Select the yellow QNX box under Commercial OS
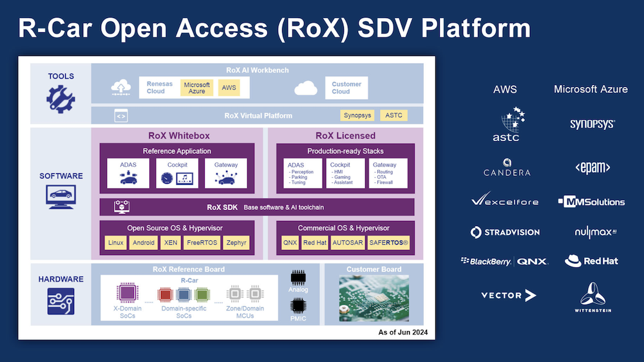 (290, 243)
